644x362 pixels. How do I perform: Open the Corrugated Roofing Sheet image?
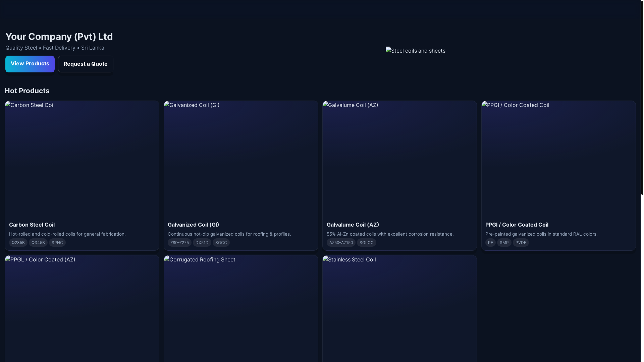click(241, 309)
